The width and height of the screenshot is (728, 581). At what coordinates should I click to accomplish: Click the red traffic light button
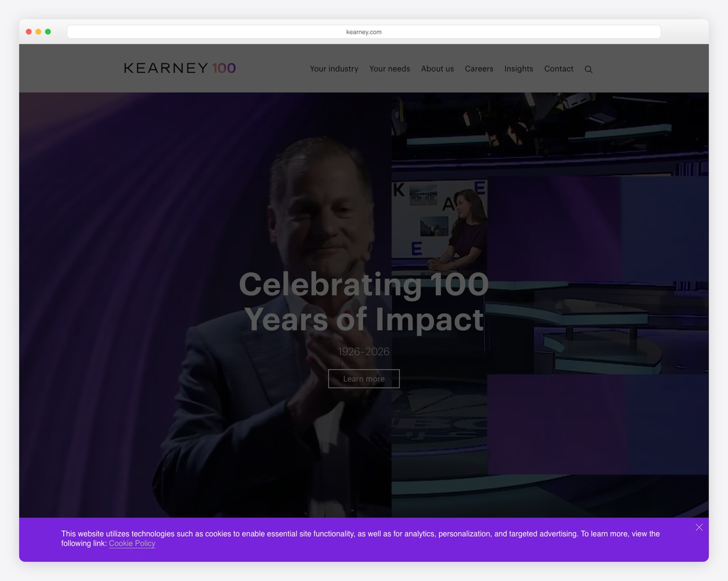(29, 31)
